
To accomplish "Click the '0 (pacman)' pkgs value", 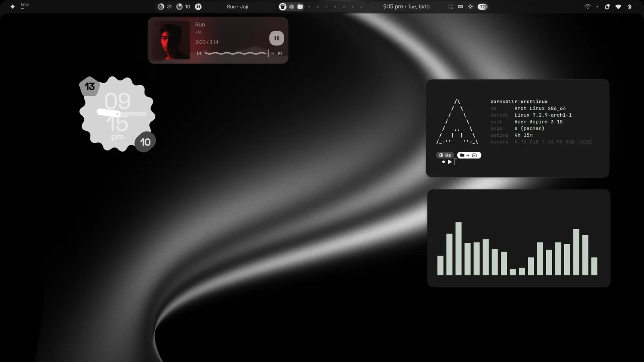I will (529, 128).
